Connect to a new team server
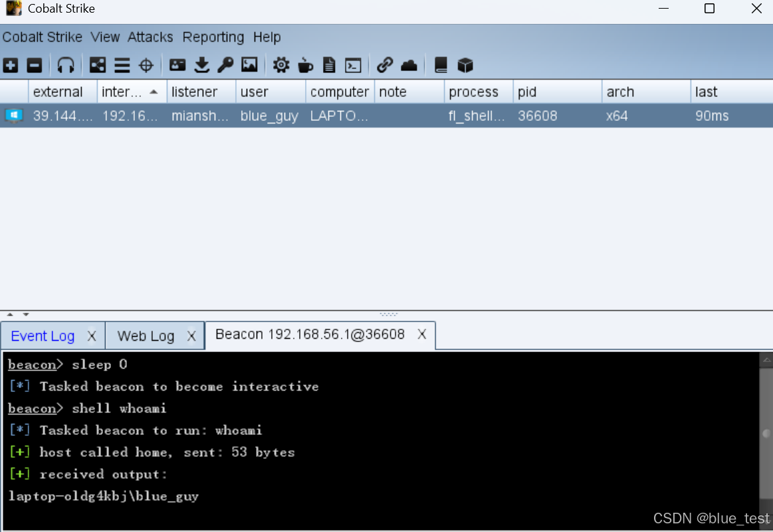This screenshot has width=773, height=532. pyautogui.click(x=10, y=64)
